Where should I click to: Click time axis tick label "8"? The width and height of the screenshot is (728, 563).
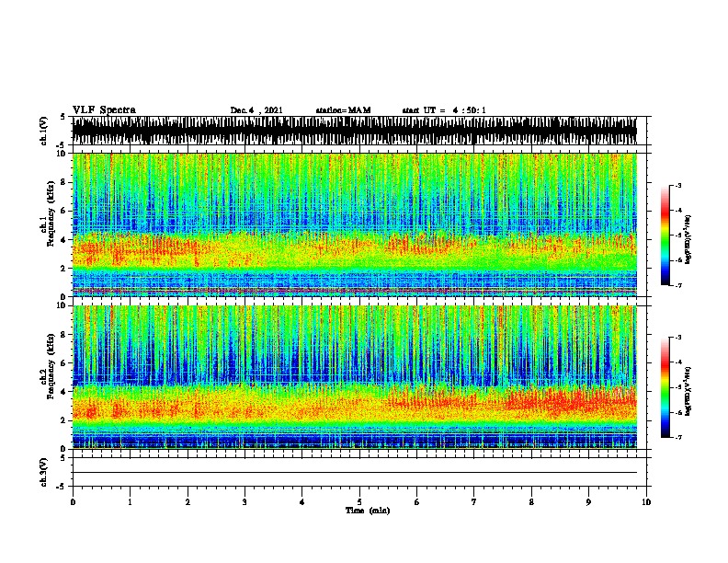(x=531, y=502)
